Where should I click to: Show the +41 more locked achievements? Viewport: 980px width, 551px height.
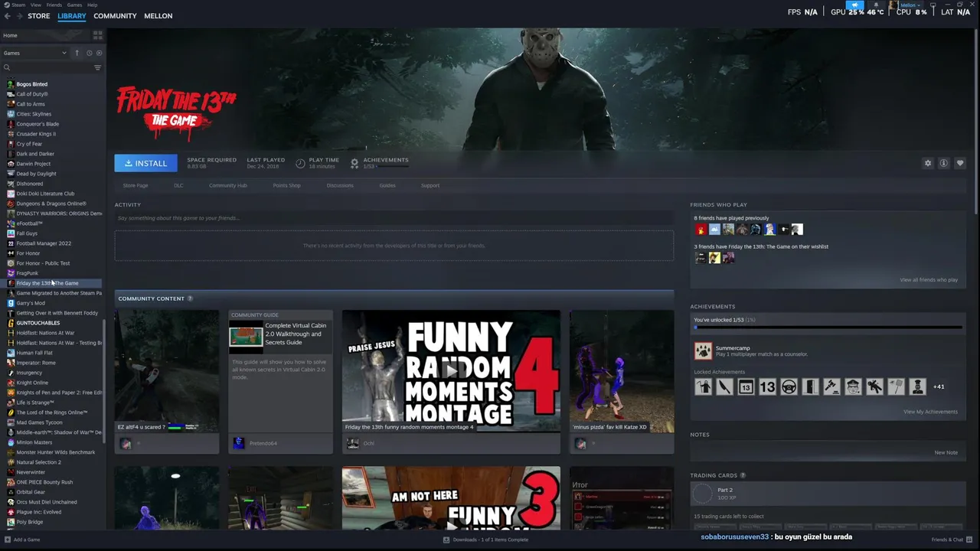pos(939,386)
